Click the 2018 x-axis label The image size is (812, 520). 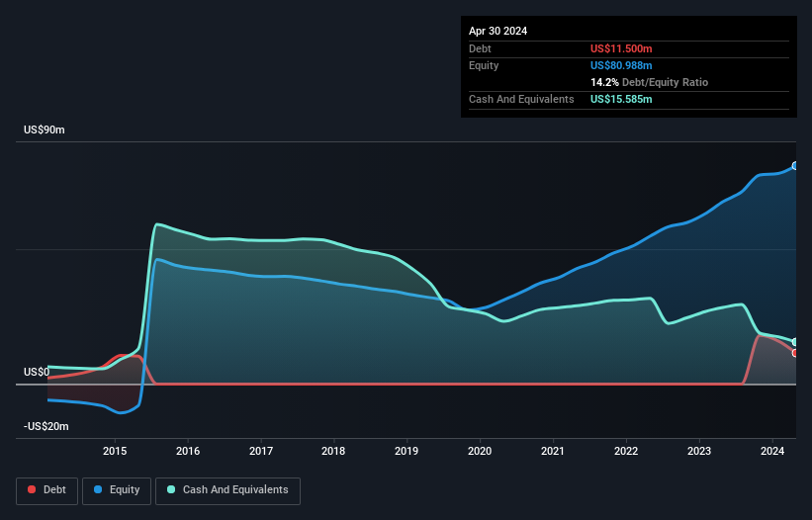pyautogui.click(x=333, y=451)
